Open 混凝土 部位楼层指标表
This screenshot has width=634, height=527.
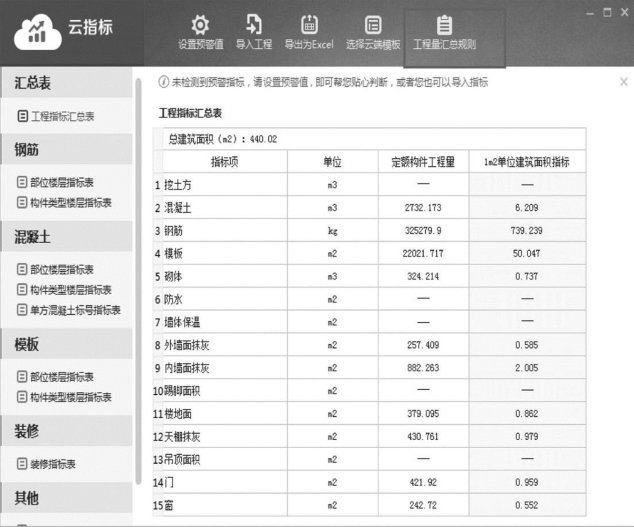(x=55, y=269)
